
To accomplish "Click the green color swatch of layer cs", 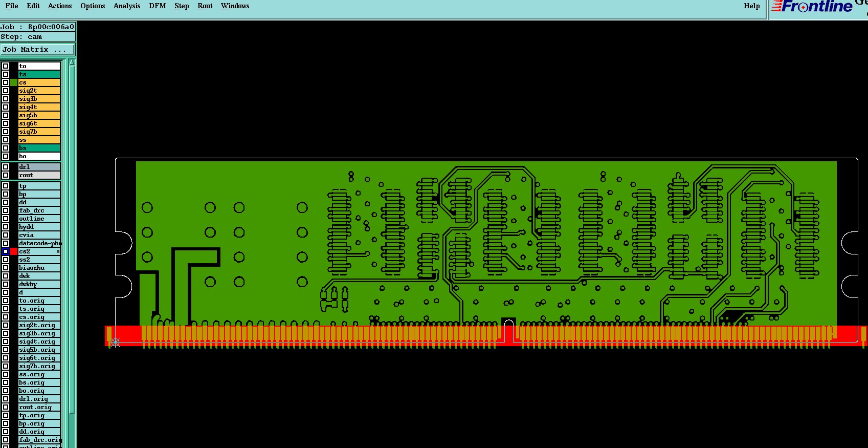I will tap(14, 82).
